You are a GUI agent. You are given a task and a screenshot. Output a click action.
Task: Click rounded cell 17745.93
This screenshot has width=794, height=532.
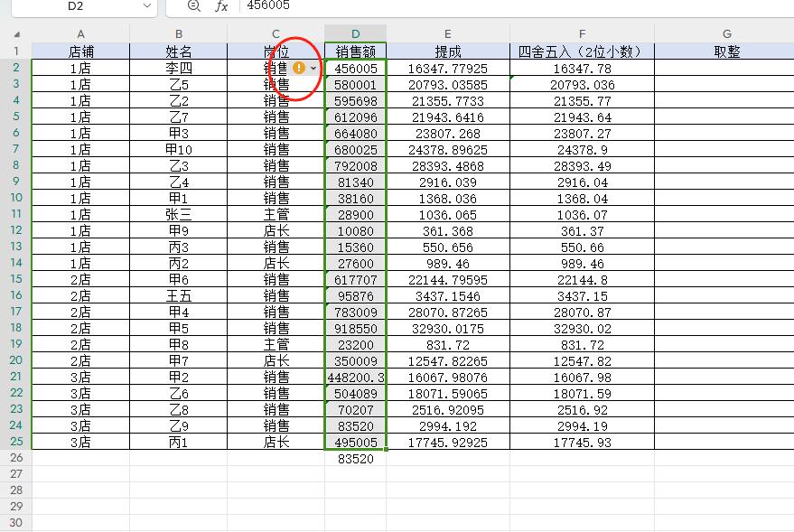pos(582,442)
